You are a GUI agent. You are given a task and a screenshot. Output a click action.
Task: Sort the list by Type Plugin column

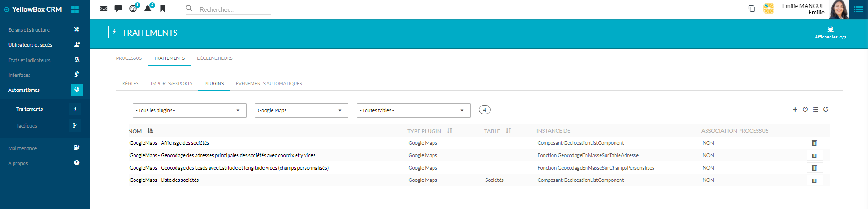449,131
